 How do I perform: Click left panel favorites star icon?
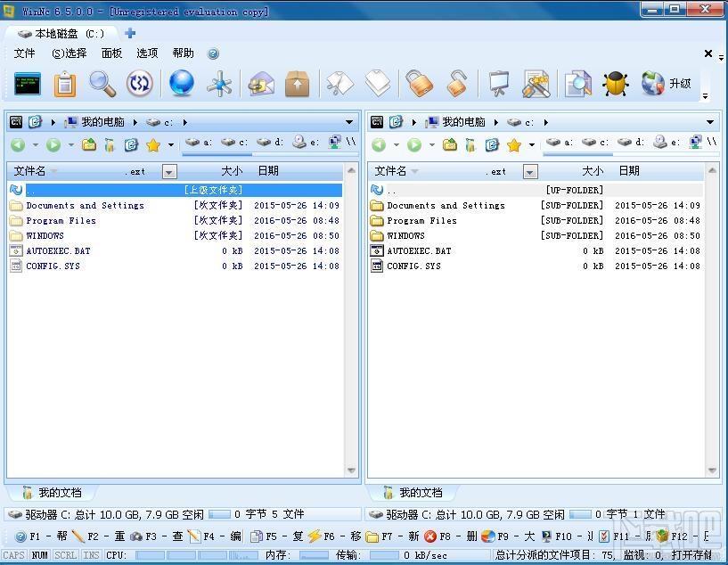(x=152, y=145)
